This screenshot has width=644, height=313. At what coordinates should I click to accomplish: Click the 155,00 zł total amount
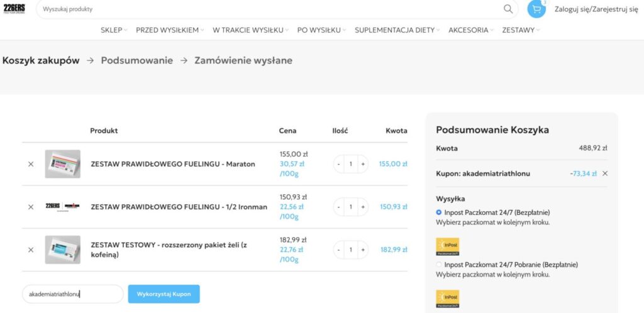click(x=393, y=164)
